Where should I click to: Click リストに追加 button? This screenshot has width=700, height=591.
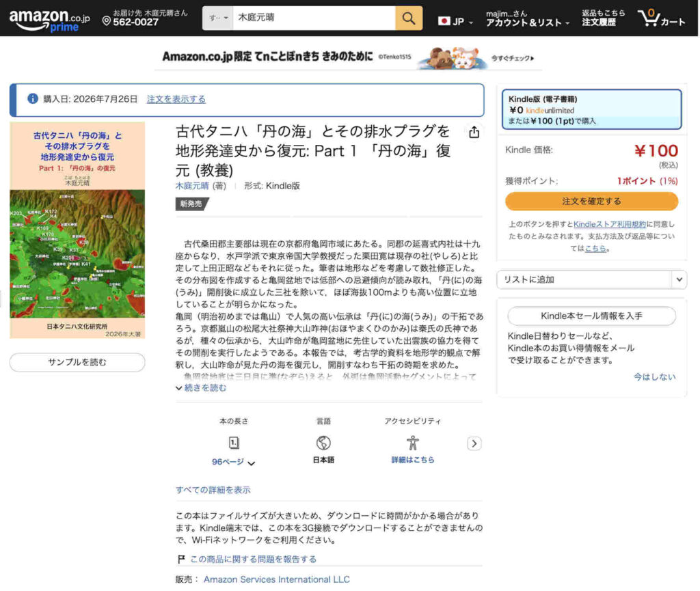[x=584, y=279]
